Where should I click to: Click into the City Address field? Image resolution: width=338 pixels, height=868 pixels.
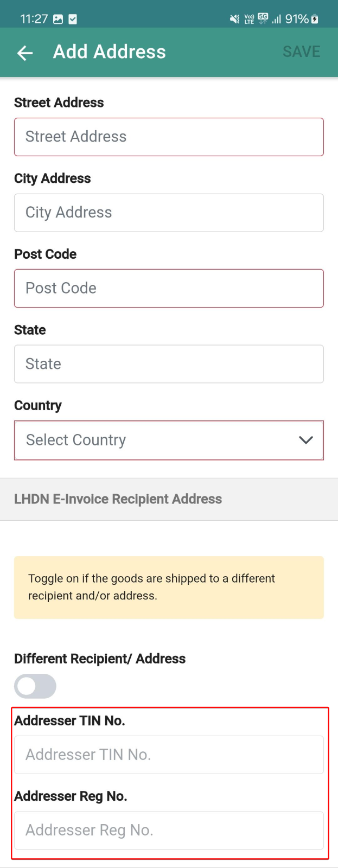point(169,213)
